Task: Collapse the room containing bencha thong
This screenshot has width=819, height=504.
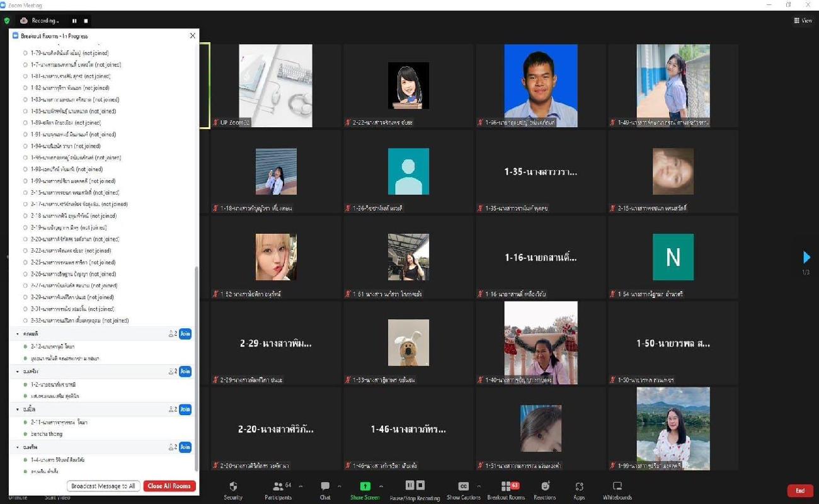Action: (x=18, y=409)
